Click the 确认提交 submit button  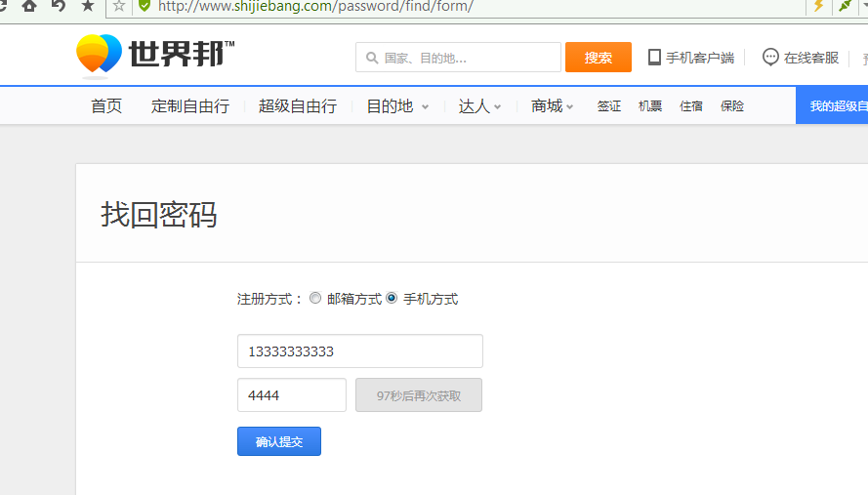pyautogui.click(x=279, y=441)
